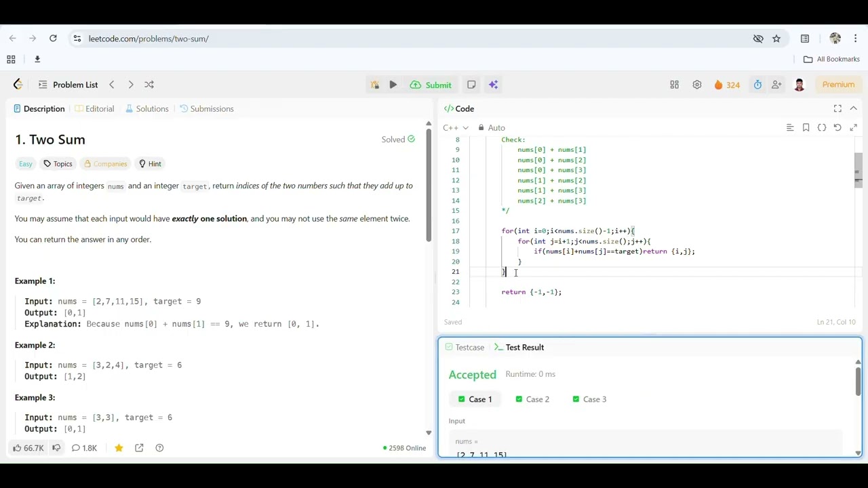Select Case 3 result
This screenshot has height=488, width=868.
click(589, 399)
